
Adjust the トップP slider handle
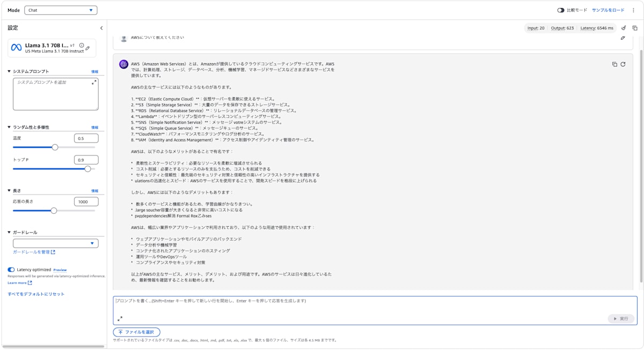(87, 168)
